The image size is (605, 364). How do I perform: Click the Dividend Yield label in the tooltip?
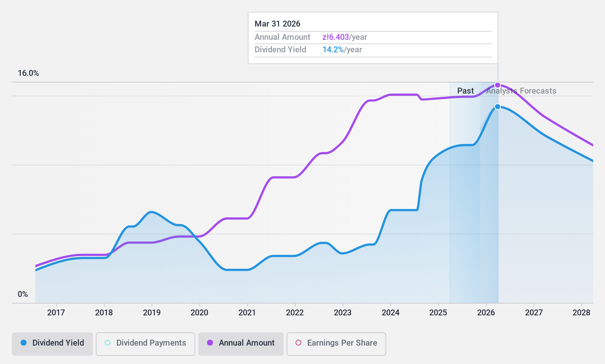[280, 49]
